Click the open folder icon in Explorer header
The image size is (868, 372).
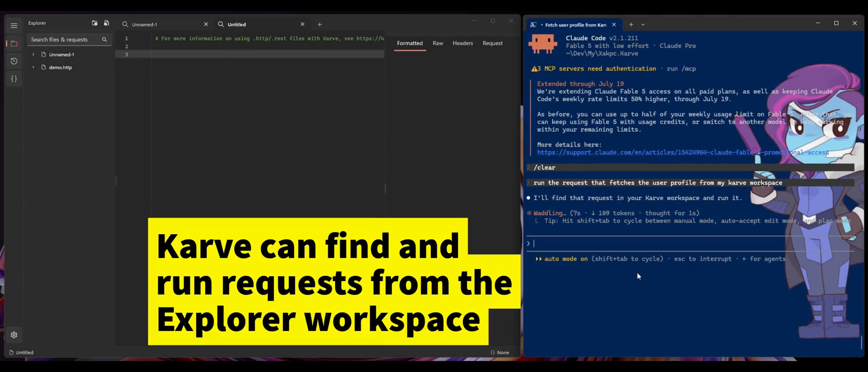click(94, 23)
